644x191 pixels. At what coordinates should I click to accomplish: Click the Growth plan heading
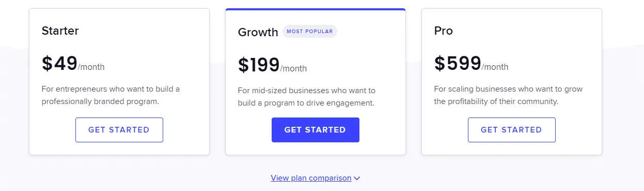tap(258, 32)
